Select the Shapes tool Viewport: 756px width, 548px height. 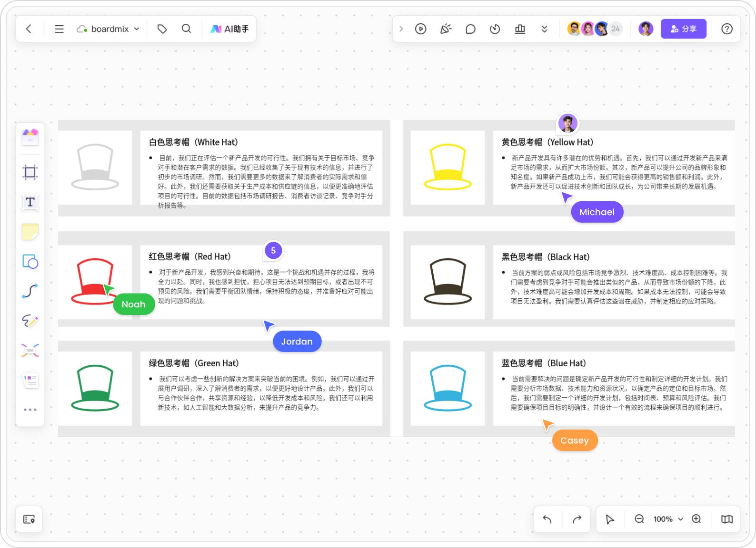pyautogui.click(x=30, y=262)
